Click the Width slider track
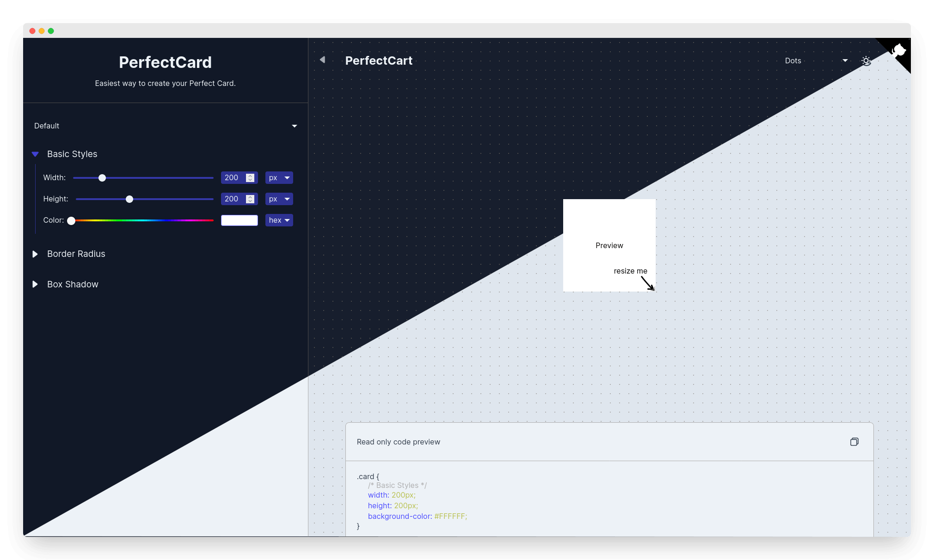The width and height of the screenshot is (934, 560). 157,178
